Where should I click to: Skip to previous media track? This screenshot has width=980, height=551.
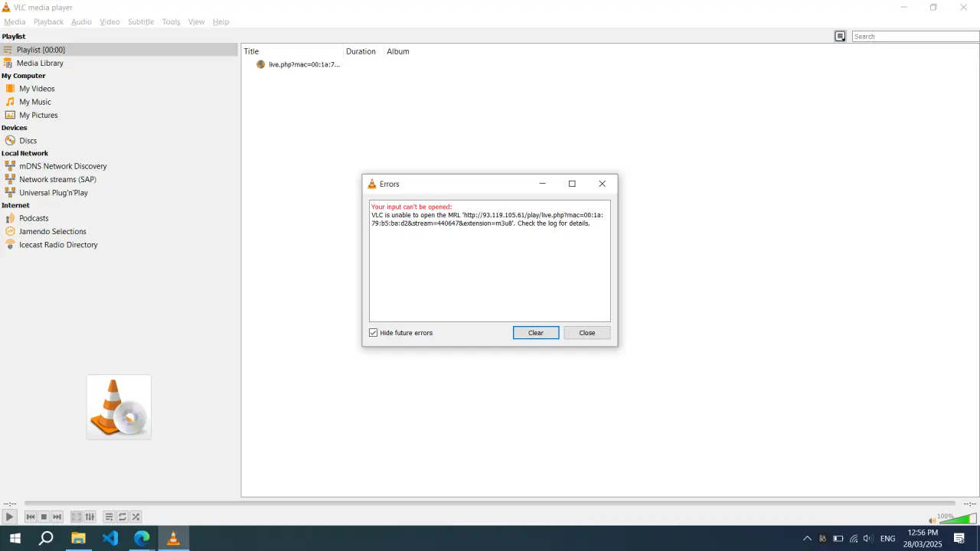31,517
